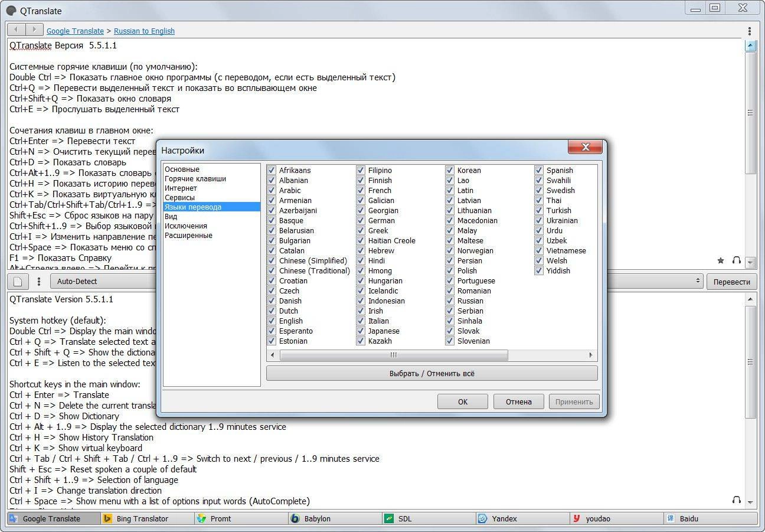Click the language list horizontal scrollbar thumb

click(x=394, y=355)
